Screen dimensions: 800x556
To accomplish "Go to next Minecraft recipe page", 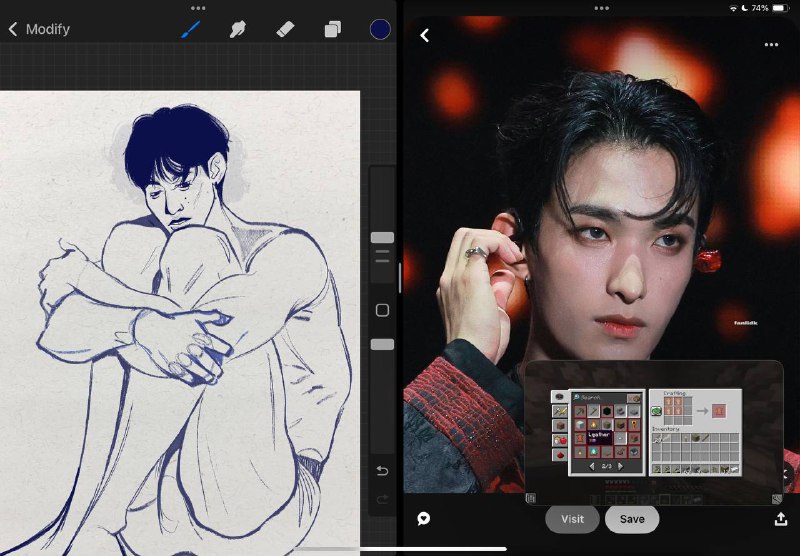I will [x=621, y=466].
